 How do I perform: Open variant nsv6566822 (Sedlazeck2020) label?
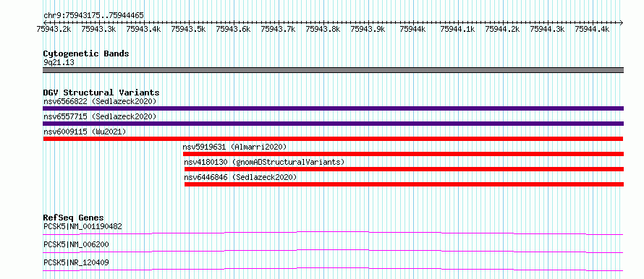(x=100, y=101)
